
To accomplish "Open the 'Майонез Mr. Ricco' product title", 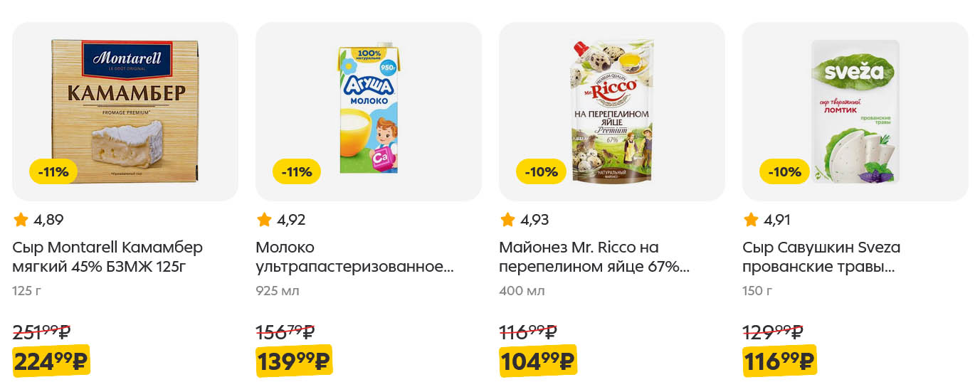I will [x=594, y=257].
